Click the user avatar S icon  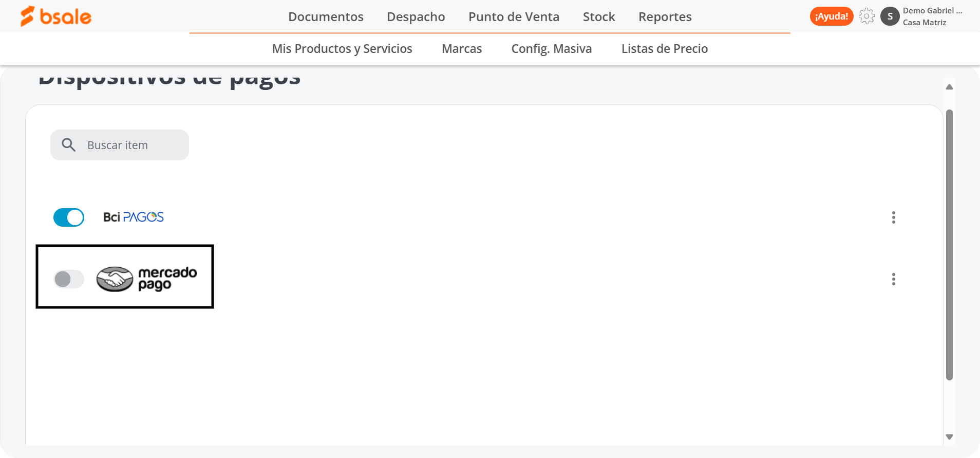890,16
